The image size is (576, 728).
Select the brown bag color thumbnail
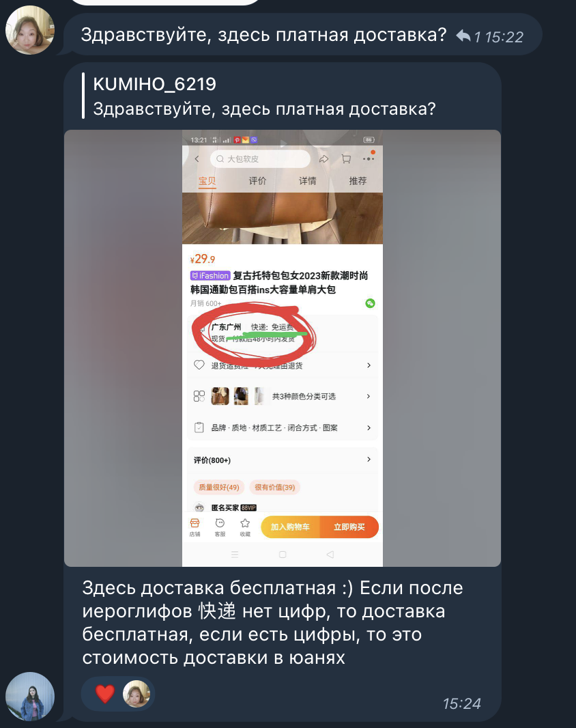(220, 396)
